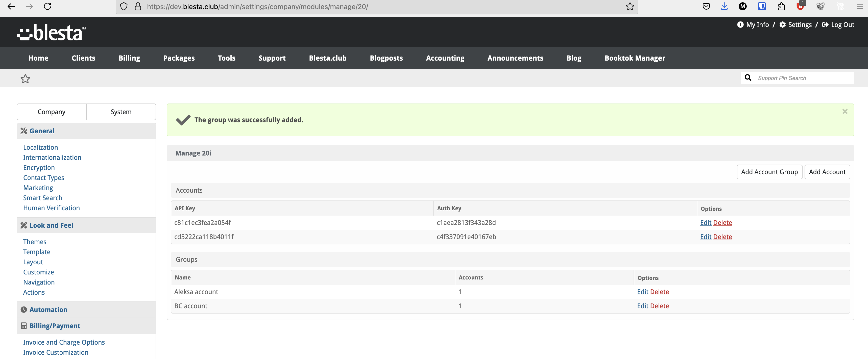Open the extensions puzzle piece icon
Image resolution: width=868 pixels, height=359 pixels.
tap(781, 6)
